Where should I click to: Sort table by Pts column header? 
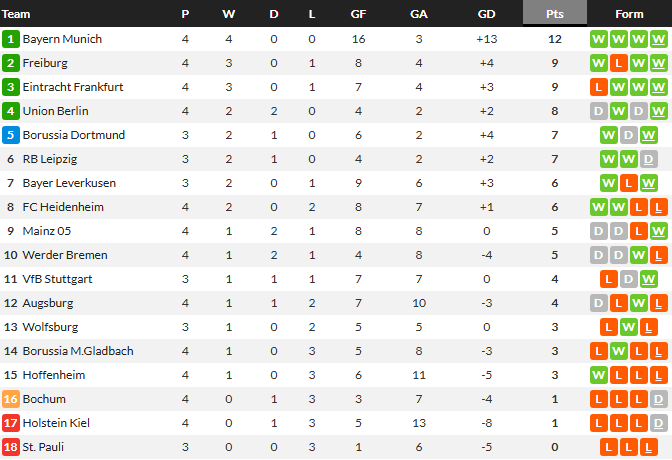pyautogui.click(x=555, y=14)
